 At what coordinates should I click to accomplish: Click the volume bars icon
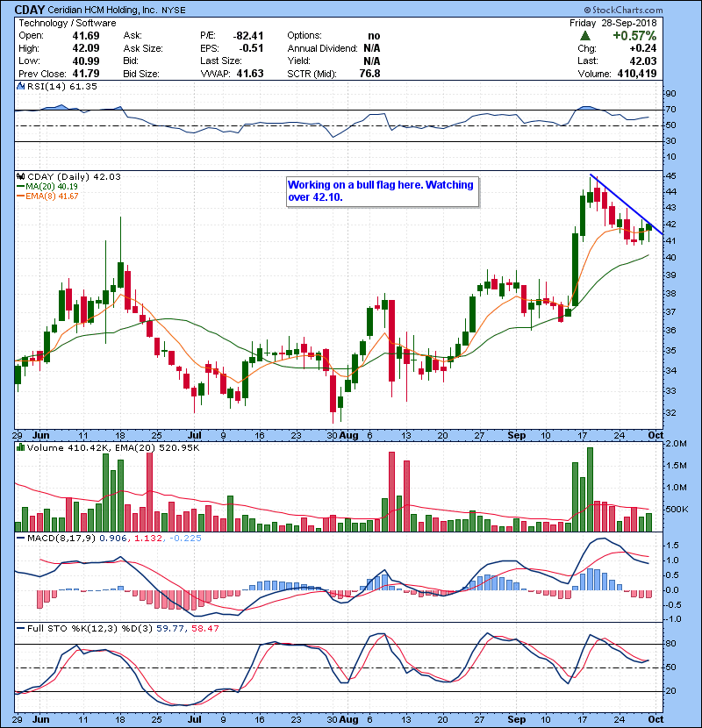[20, 447]
